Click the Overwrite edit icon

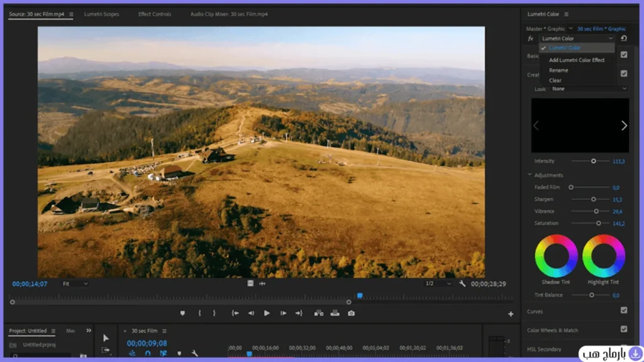click(335, 313)
